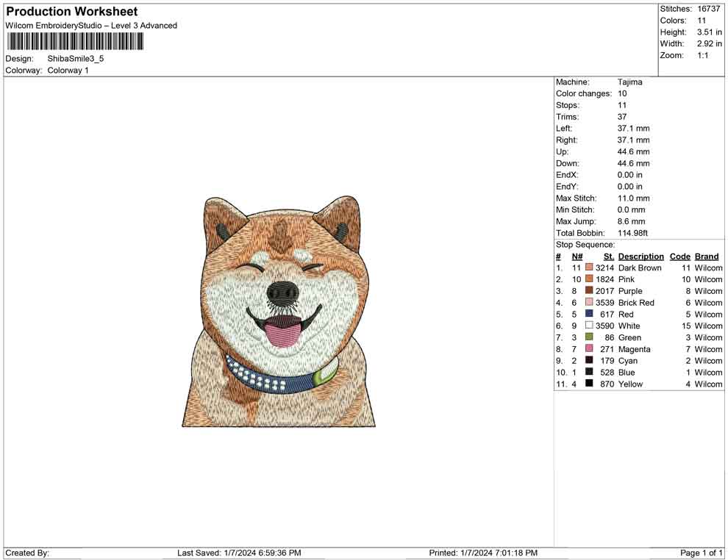Click the Yellow thread swatch in row 11
This screenshot has width=728, height=560.
tap(589, 384)
